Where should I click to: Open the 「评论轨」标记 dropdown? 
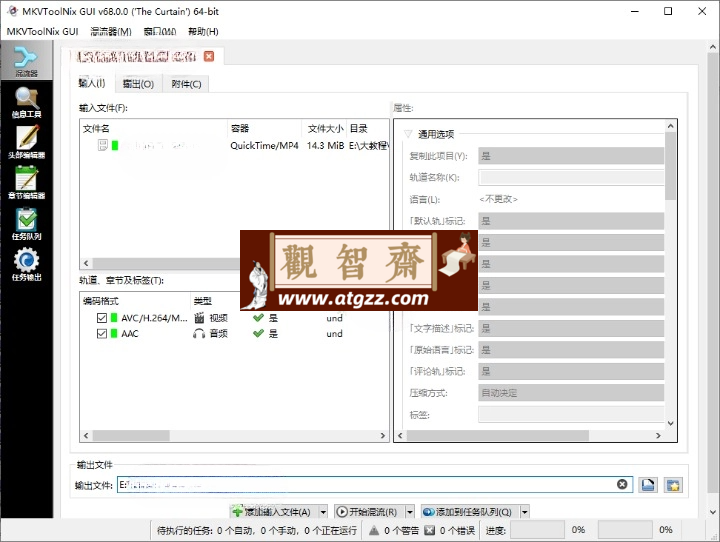571,371
